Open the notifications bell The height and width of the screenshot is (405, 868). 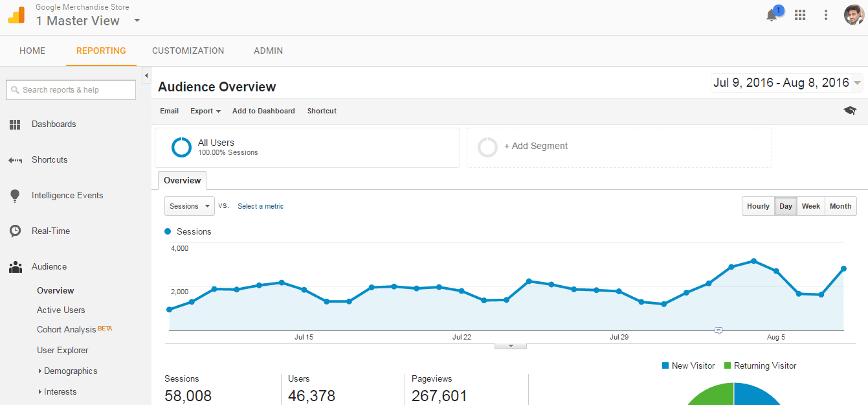coord(772,16)
